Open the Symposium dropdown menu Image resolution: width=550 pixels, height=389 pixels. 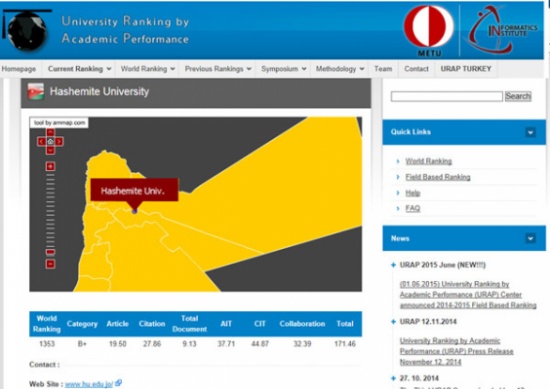click(x=283, y=69)
